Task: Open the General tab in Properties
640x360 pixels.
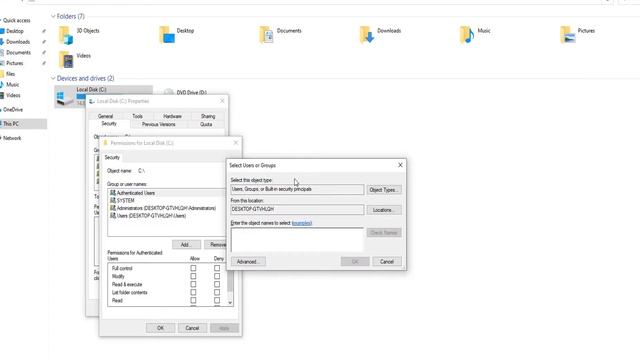Action: click(105, 116)
